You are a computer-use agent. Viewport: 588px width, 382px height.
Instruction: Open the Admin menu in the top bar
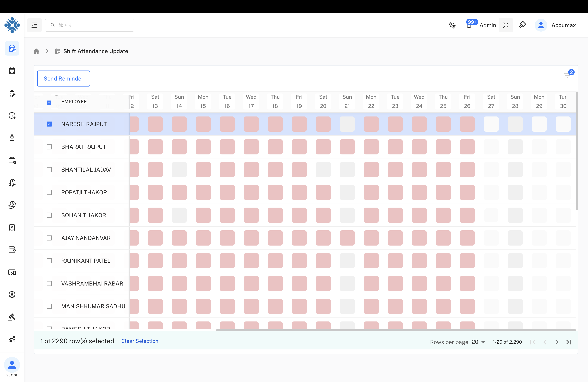point(488,25)
